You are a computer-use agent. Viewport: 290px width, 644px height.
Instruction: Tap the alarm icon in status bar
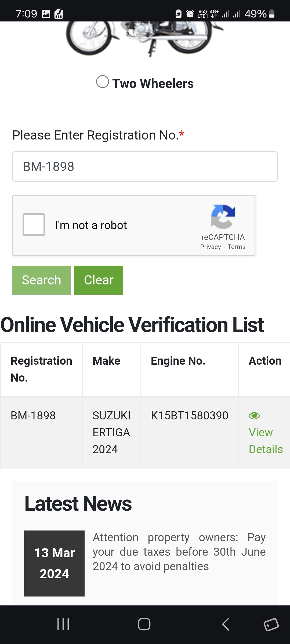pyautogui.click(x=190, y=13)
